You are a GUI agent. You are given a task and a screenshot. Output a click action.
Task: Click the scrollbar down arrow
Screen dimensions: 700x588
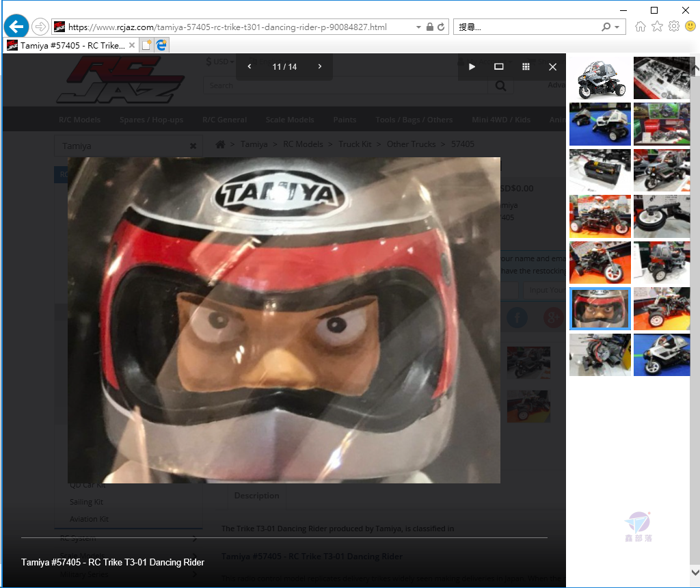point(695,572)
